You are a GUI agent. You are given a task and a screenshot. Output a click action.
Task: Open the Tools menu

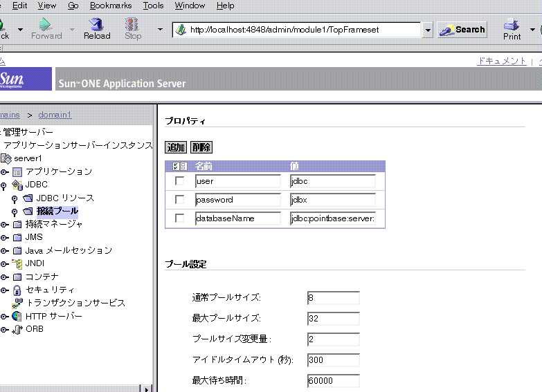coord(153,6)
